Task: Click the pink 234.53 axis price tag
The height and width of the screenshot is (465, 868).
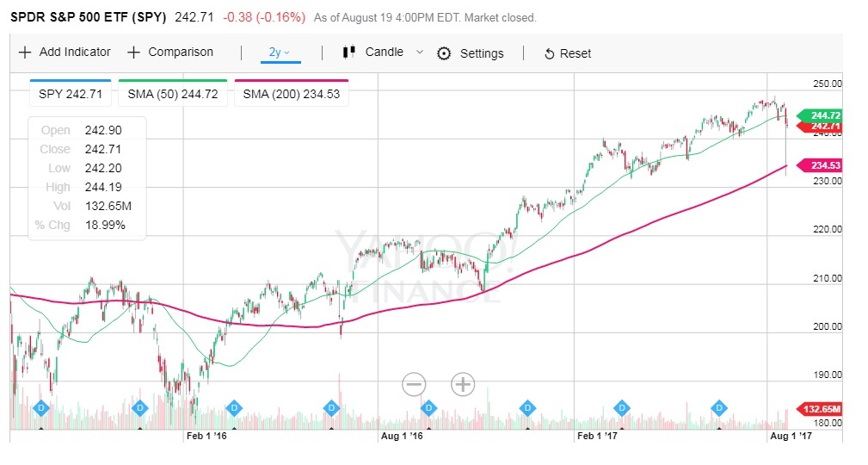Action: [x=823, y=165]
